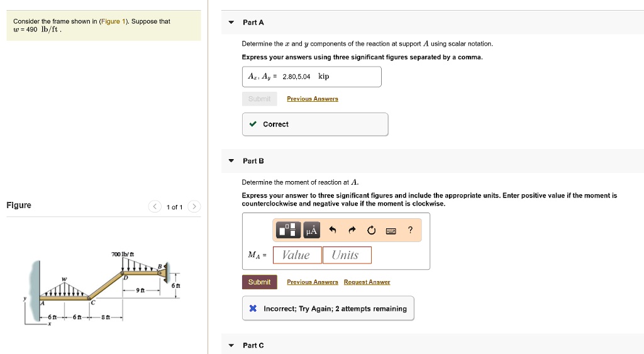Go to previous figure arrow
The image size is (644, 354).
tap(155, 207)
